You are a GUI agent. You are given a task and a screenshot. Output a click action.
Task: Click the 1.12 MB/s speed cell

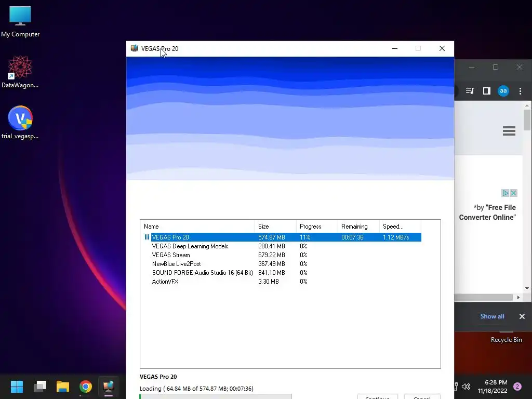396,237
